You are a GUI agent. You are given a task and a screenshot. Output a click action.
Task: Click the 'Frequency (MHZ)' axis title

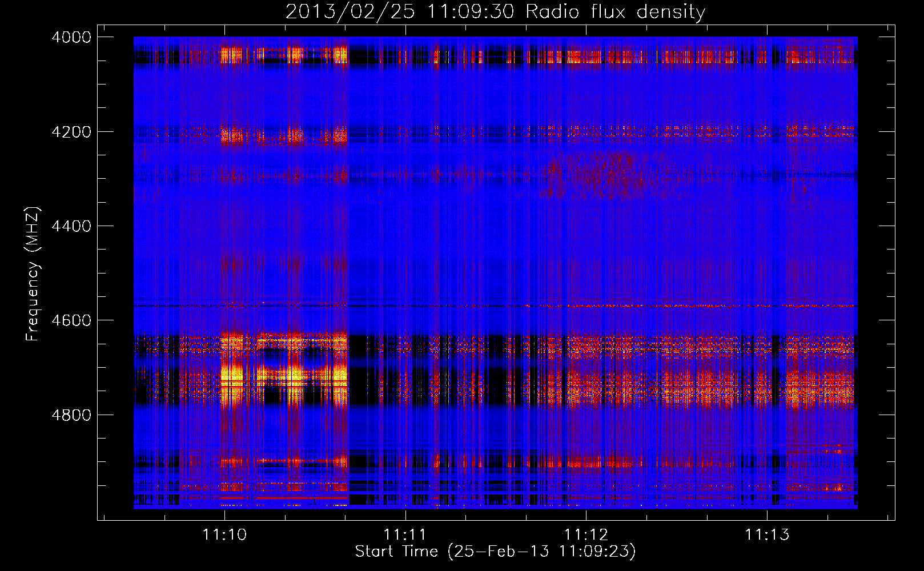coord(33,274)
